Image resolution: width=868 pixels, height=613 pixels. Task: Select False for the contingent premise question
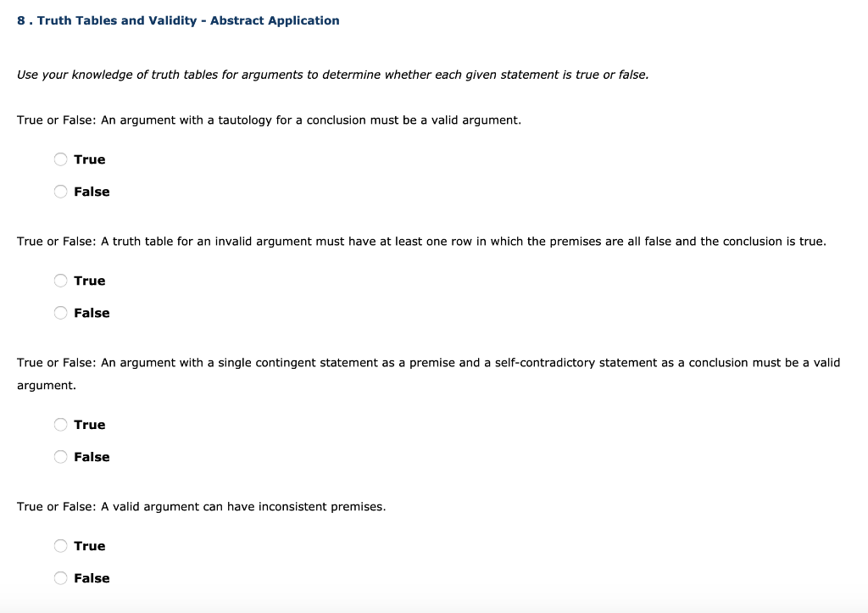pyautogui.click(x=60, y=456)
